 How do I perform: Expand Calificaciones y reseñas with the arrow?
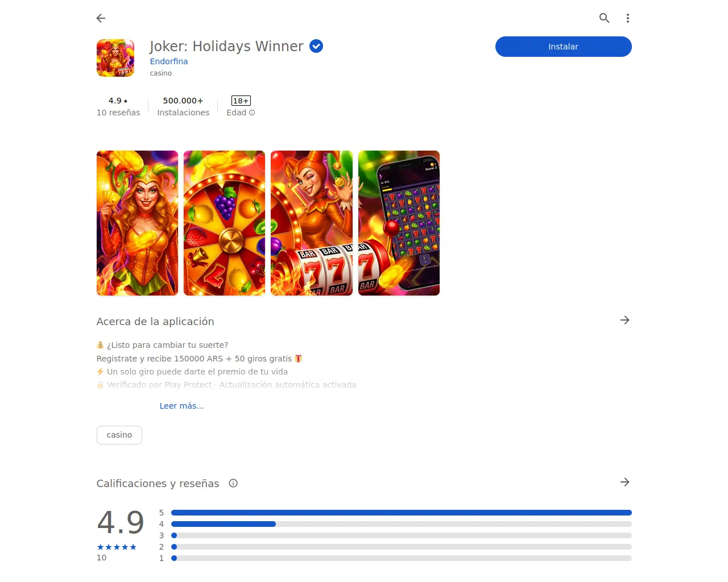click(x=624, y=482)
